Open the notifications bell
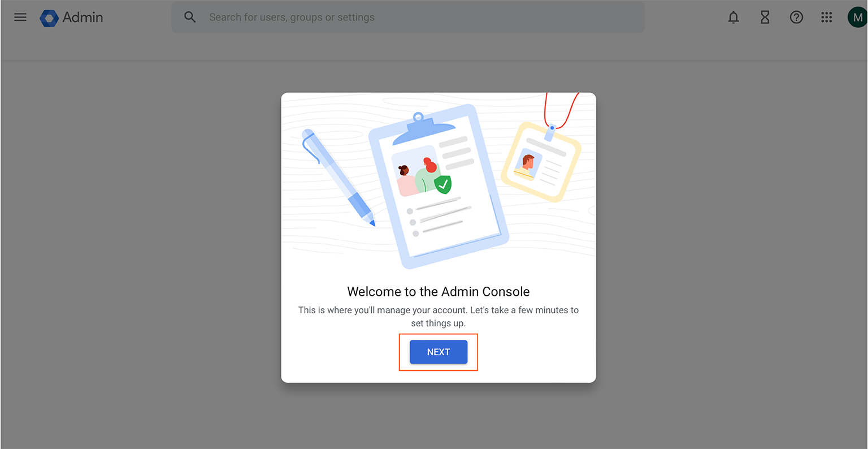The image size is (868, 449). [x=734, y=18]
